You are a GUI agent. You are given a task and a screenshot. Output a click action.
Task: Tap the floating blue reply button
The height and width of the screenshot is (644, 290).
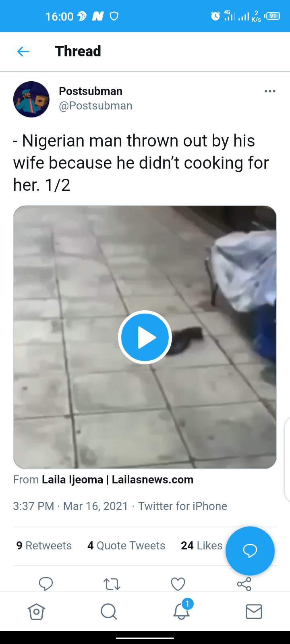pos(250,551)
